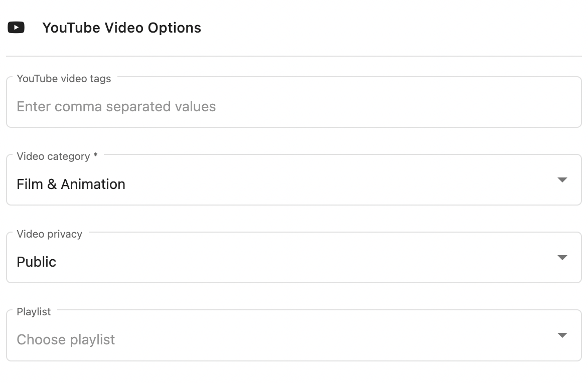Click the required asterisk on Video category
Image resolution: width=588 pixels, height=383 pixels.
[x=95, y=156]
